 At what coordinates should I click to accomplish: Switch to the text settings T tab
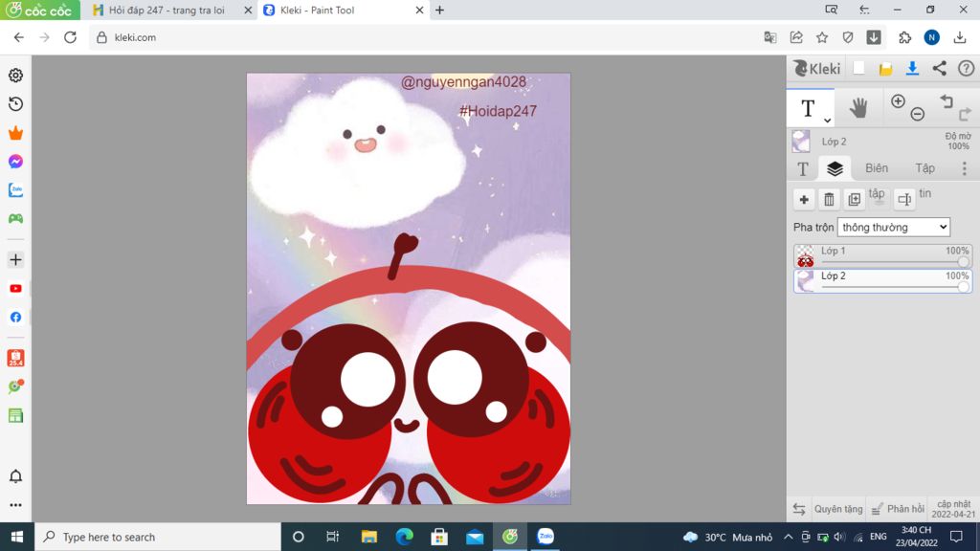[803, 168]
